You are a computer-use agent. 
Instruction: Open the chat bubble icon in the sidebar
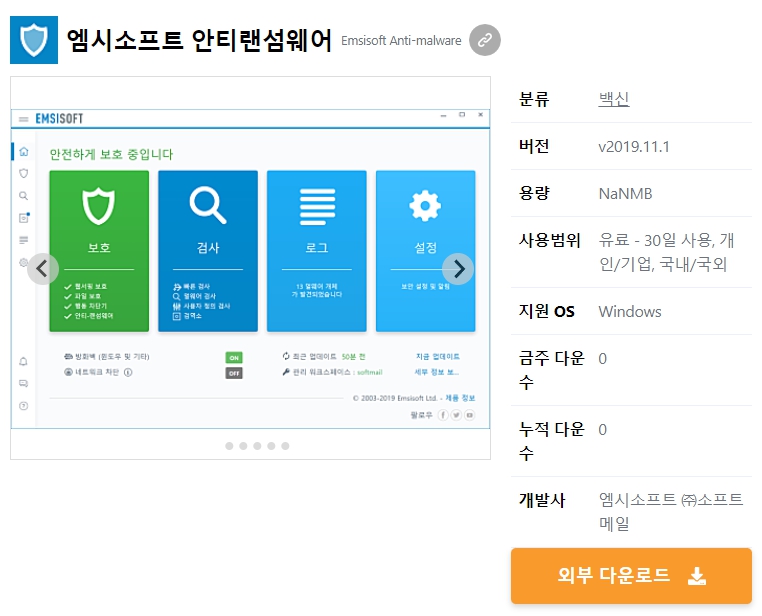tap(23, 384)
